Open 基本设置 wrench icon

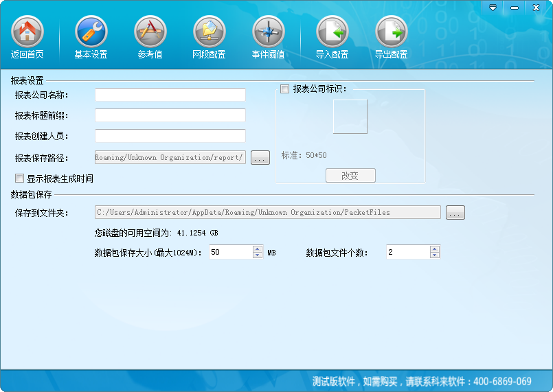(x=91, y=32)
